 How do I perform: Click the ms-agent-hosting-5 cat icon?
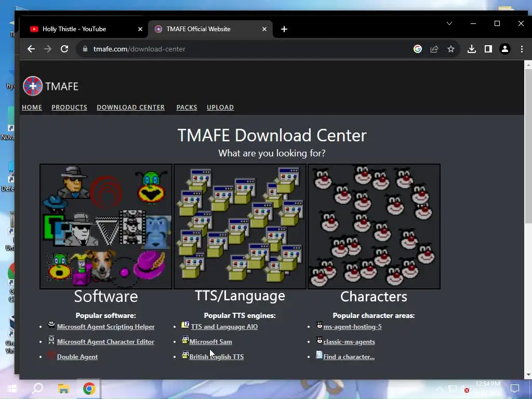(320, 325)
